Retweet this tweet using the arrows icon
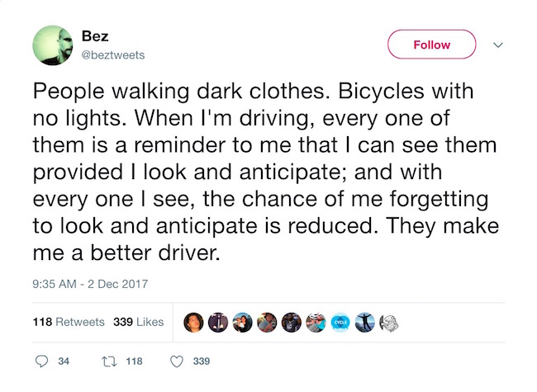The image size is (537, 392). [x=107, y=361]
